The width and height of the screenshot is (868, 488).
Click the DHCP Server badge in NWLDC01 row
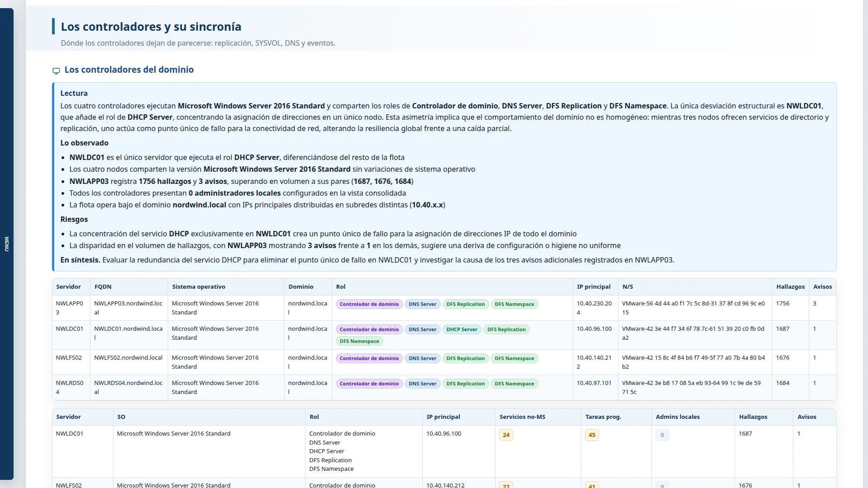pyautogui.click(x=462, y=330)
